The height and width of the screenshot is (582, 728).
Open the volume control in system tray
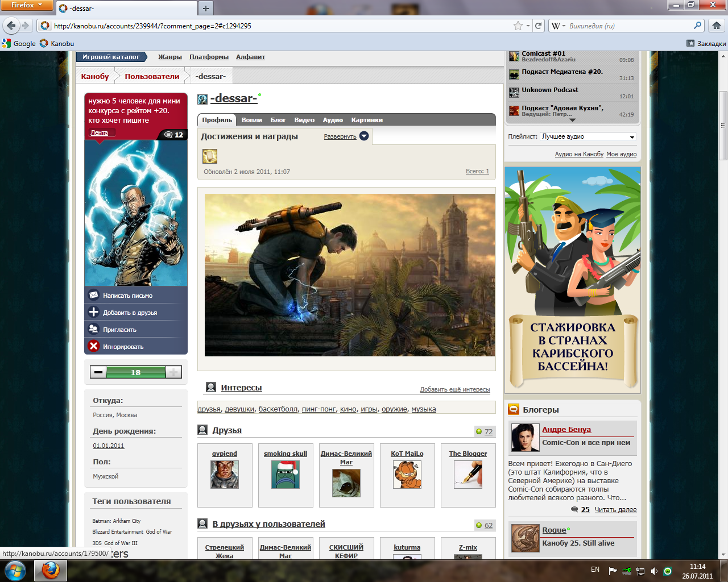click(654, 571)
